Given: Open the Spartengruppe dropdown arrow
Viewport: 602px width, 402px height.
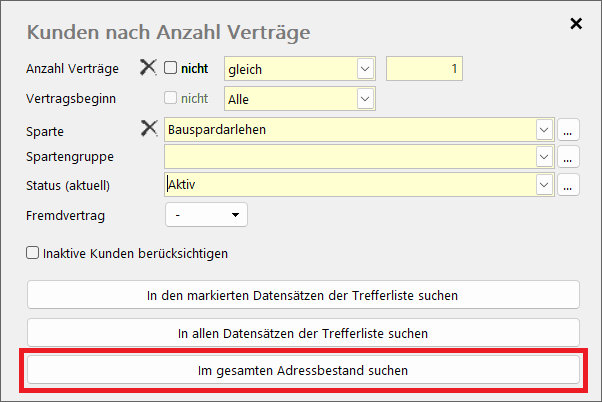Looking at the screenshot, I should (x=544, y=157).
